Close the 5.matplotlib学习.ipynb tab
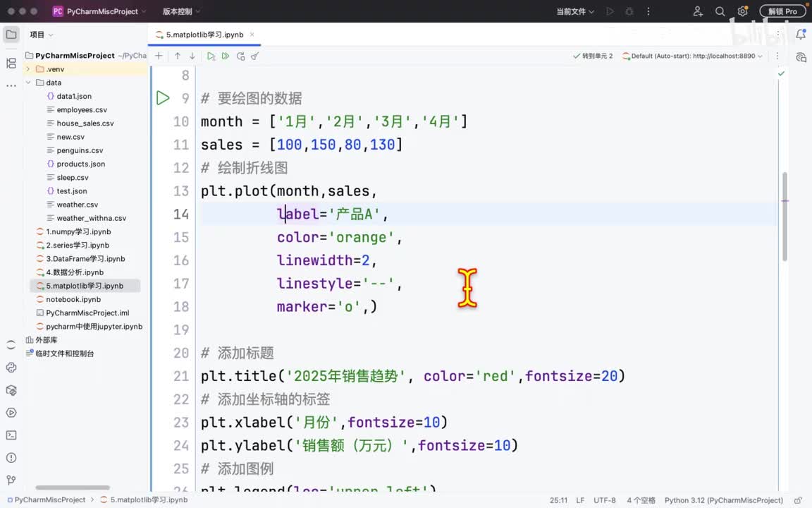Viewport: 812px width, 508px height. point(252,35)
